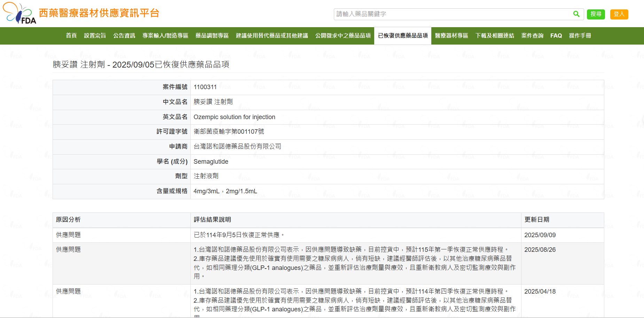The width and height of the screenshot is (644, 318).
Task: Click the site title 西藥醫療器材供應資訊平台
Action: pyautogui.click(x=99, y=13)
